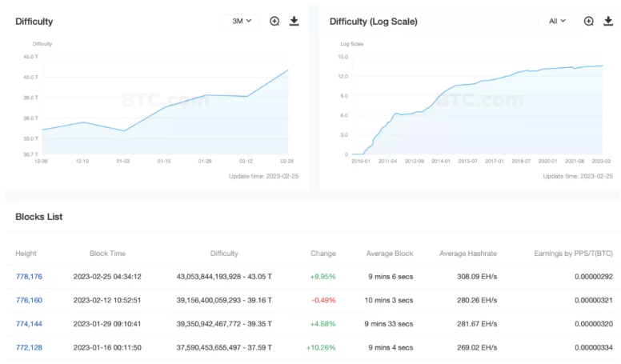Click the Height column header

26,254
